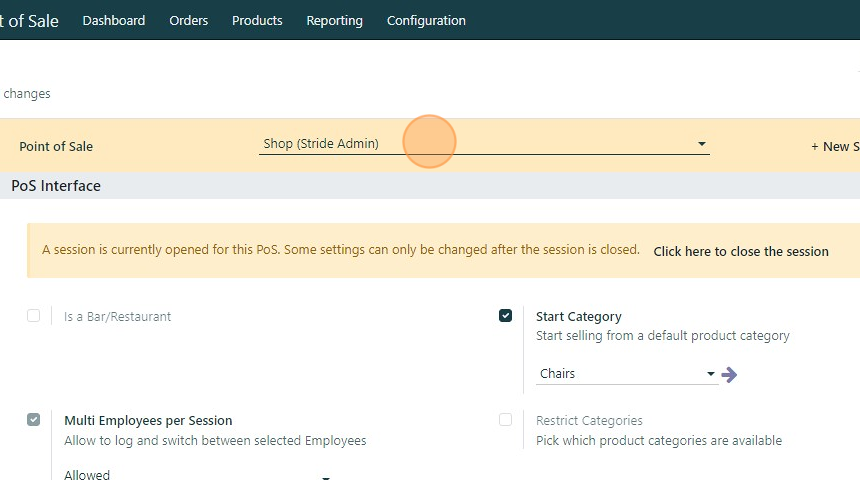Image resolution: width=860 pixels, height=480 pixels.
Task: Open the Start Category internal link arrow
Action: (x=729, y=374)
